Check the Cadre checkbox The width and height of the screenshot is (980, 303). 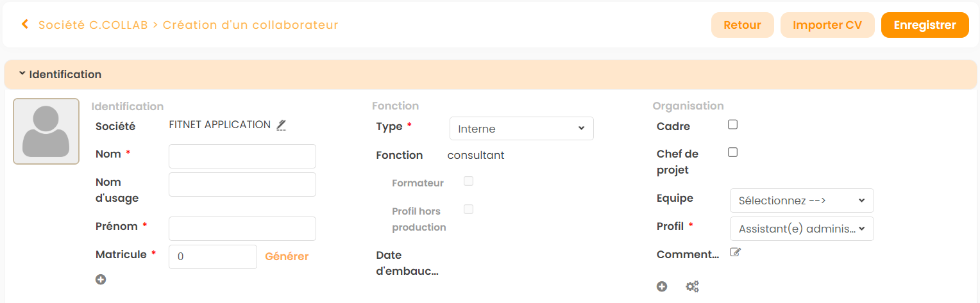coord(733,125)
